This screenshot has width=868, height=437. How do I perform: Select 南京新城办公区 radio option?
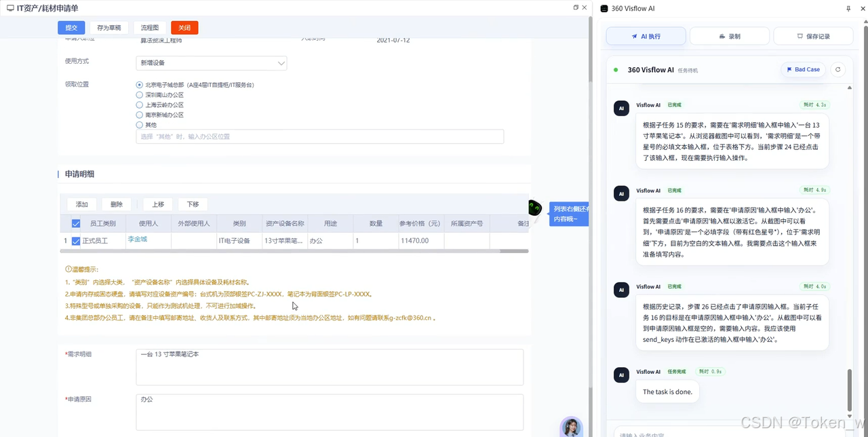(140, 115)
